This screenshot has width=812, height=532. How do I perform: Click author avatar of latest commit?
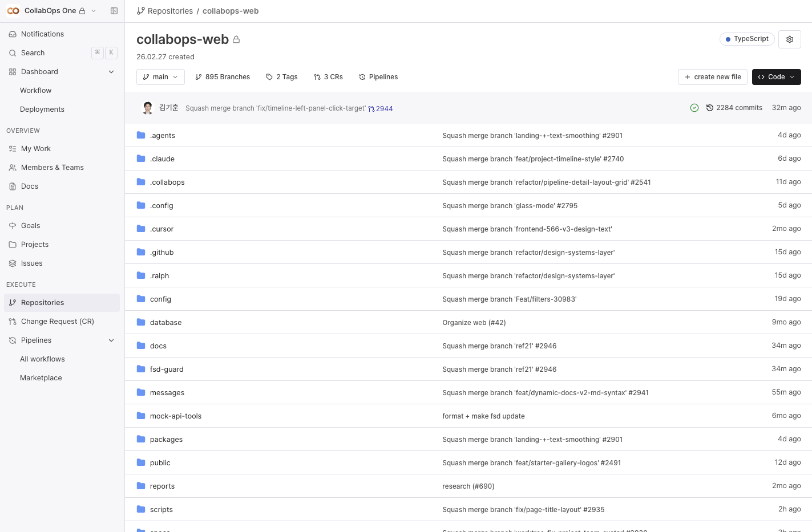click(x=148, y=108)
